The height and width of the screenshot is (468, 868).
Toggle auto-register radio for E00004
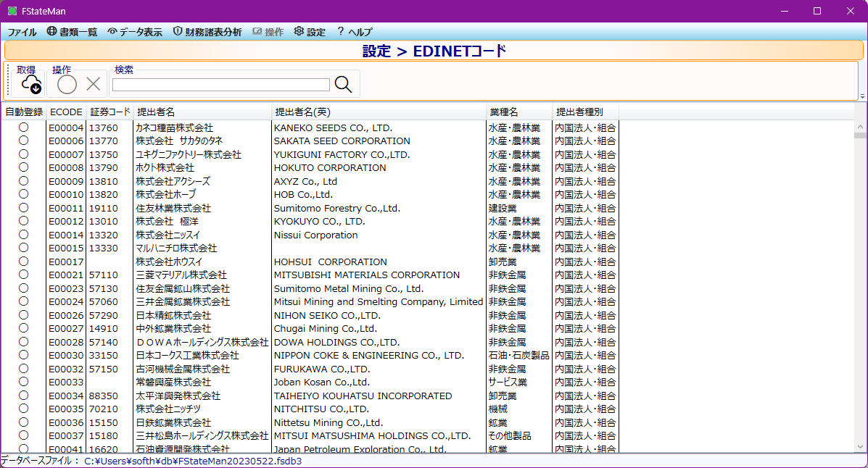[23, 128]
